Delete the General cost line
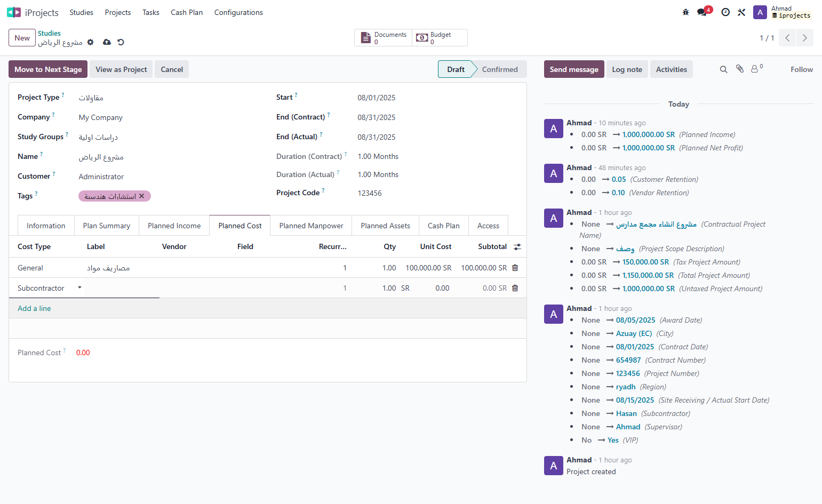The height and width of the screenshot is (504, 822). tap(515, 268)
